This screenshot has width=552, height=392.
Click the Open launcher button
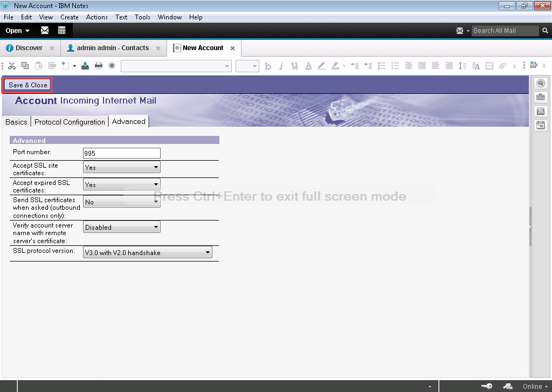(x=17, y=31)
